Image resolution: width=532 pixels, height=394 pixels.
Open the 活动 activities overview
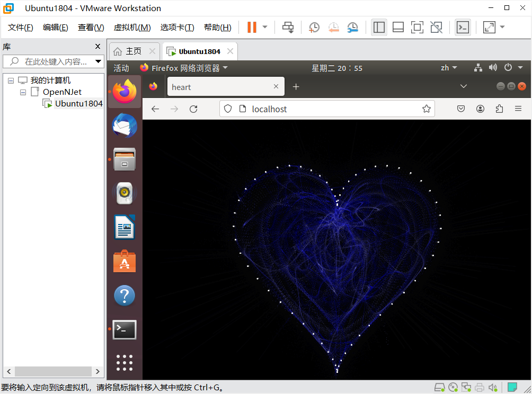121,68
